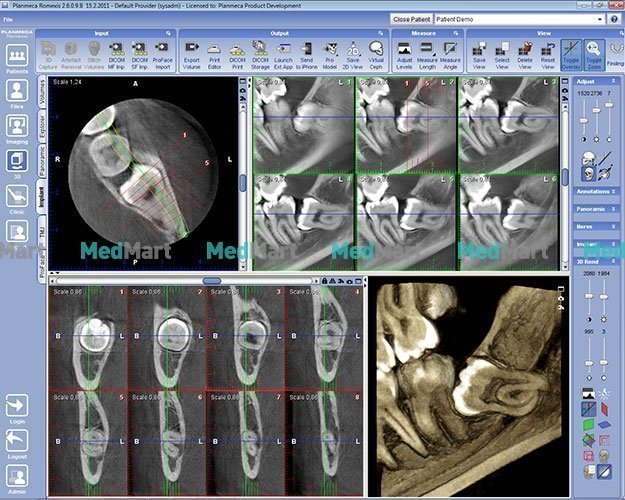Select cross-section thumbnail number 2

click(x=167, y=339)
